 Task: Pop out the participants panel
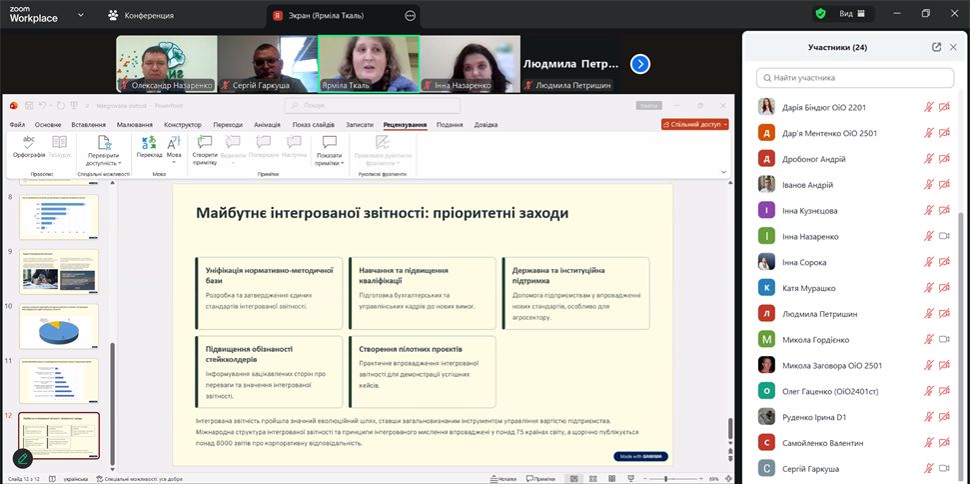(x=936, y=47)
